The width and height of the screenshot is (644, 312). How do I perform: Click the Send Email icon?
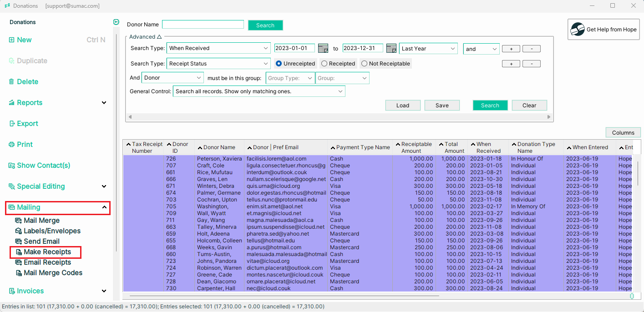pyautogui.click(x=18, y=242)
